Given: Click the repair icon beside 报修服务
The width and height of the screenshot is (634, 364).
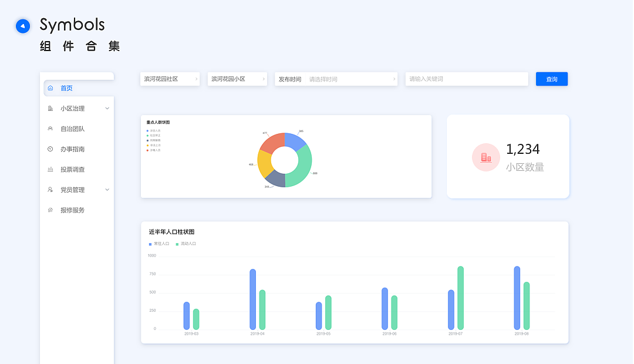Looking at the screenshot, I should pyautogui.click(x=50, y=210).
